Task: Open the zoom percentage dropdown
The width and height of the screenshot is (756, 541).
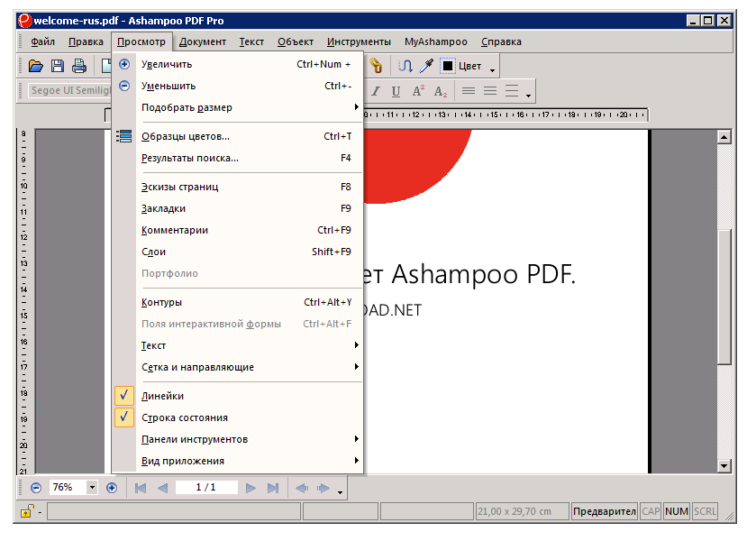Action: point(94,488)
